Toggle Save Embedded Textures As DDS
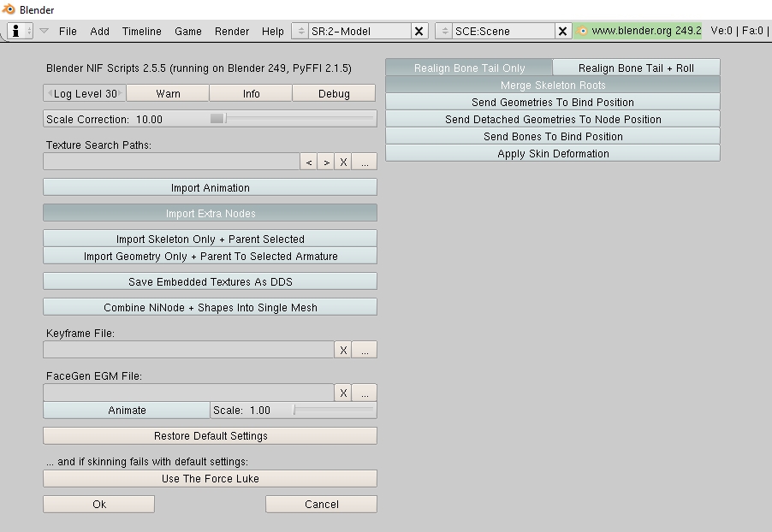The image size is (772, 532). coord(211,281)
